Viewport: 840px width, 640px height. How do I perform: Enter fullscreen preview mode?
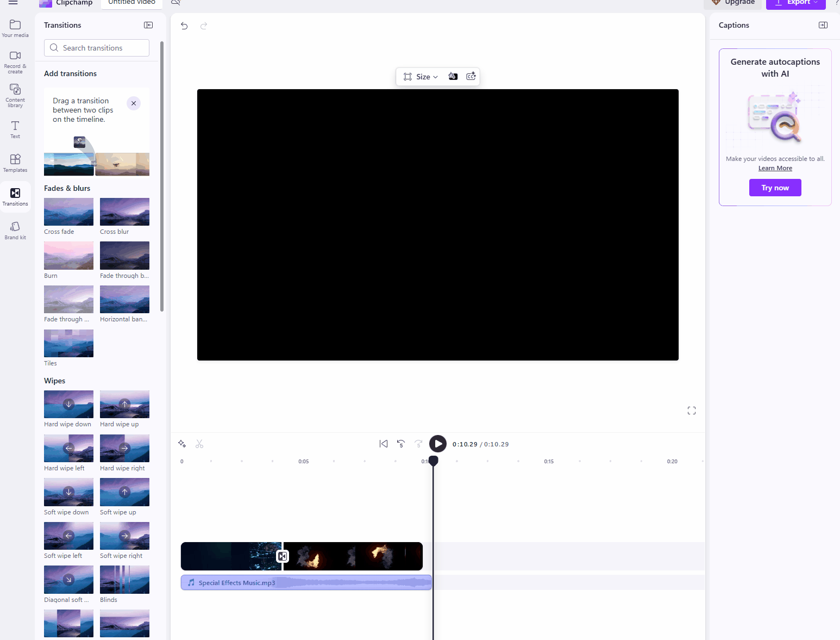click(x=691, y=411)
